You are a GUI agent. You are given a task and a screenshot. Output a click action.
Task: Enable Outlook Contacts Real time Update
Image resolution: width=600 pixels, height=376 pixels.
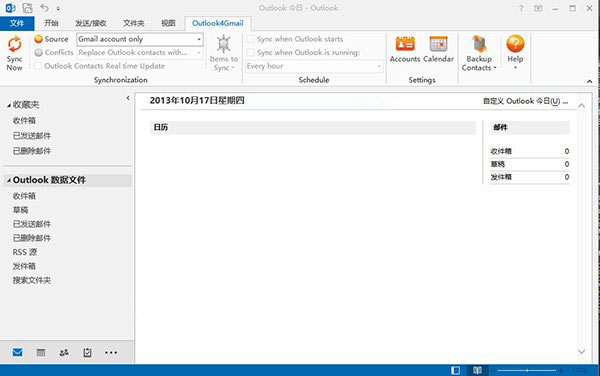point(38,66)
